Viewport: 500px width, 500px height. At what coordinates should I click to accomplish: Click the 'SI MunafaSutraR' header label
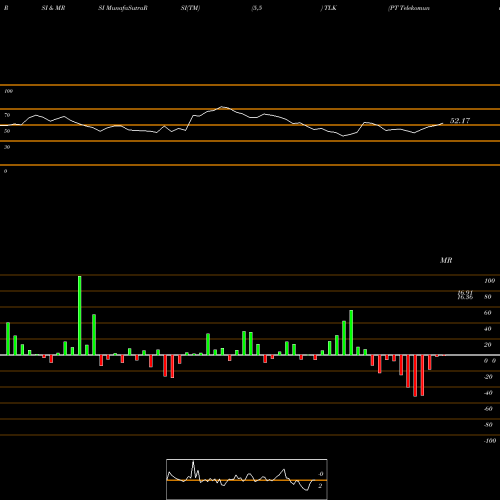(x=123, y=8)
